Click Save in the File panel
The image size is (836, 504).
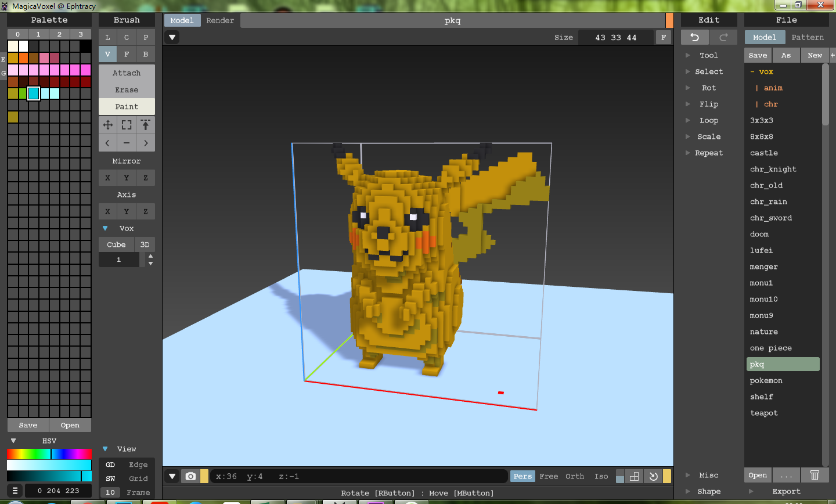click(758, 55)
